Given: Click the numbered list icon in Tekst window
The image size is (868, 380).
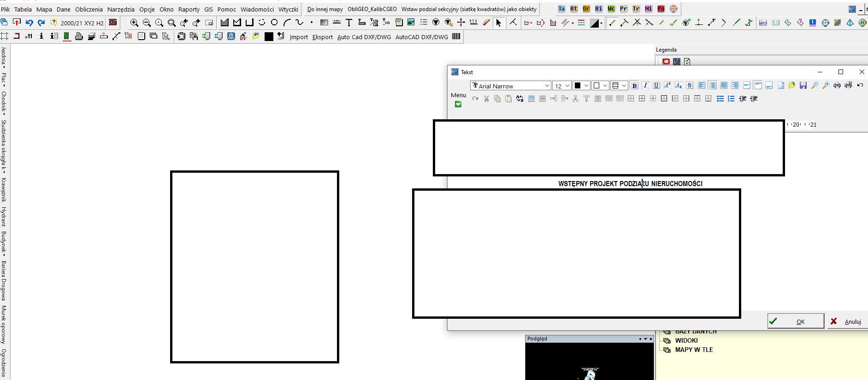Looking at the screenshot, I should [731, 99].
